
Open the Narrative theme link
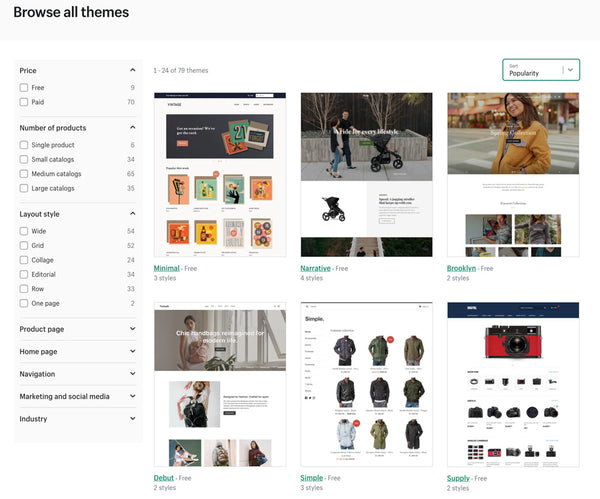(x=315, y=268)
